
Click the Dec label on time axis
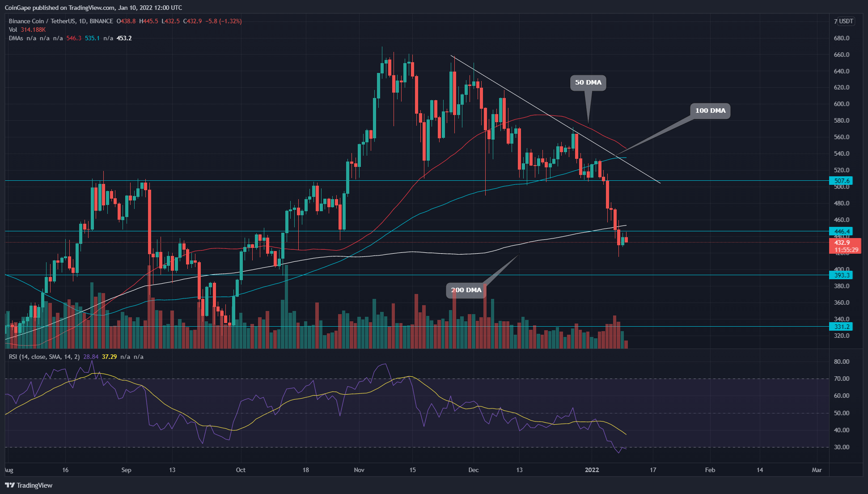[x=473, y=470]
